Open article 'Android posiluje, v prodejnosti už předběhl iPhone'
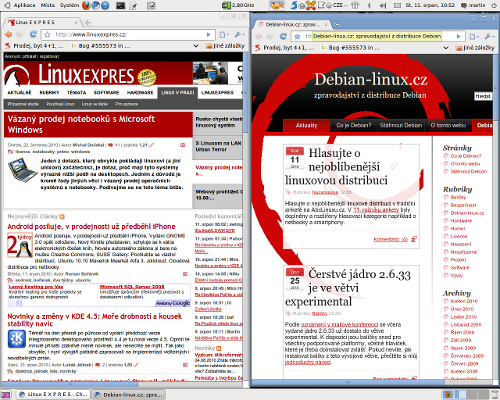500x400 pixels. click(x=91, y=226)
